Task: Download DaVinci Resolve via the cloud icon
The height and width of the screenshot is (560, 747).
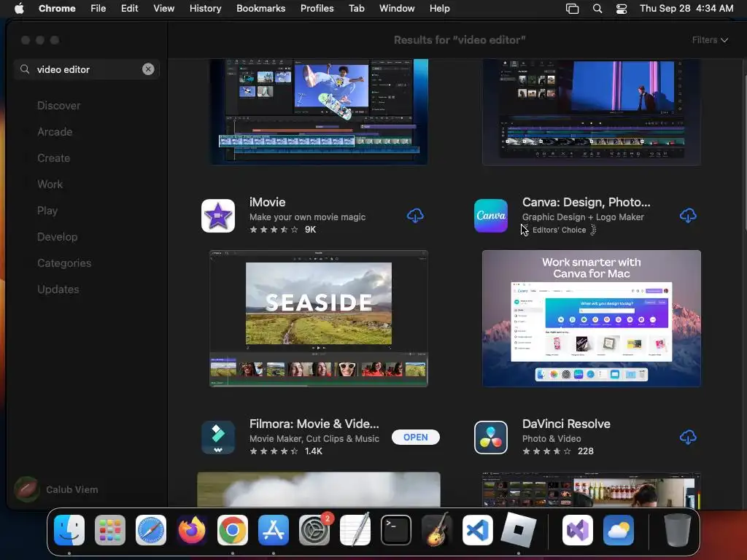Action: pyautogui.click(x=688, y=437)
